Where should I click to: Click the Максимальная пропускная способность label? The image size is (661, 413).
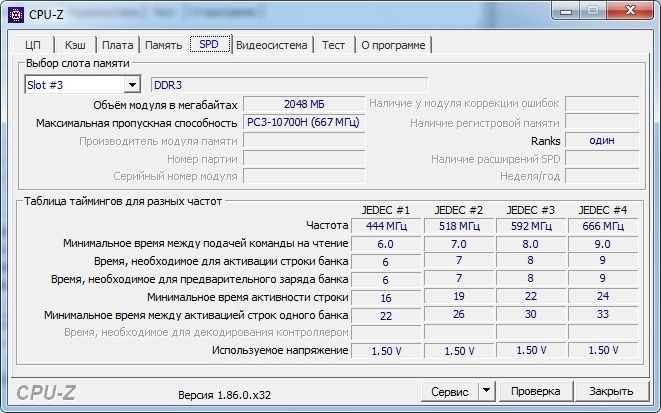pyautogui.click(x=137, y=123)
